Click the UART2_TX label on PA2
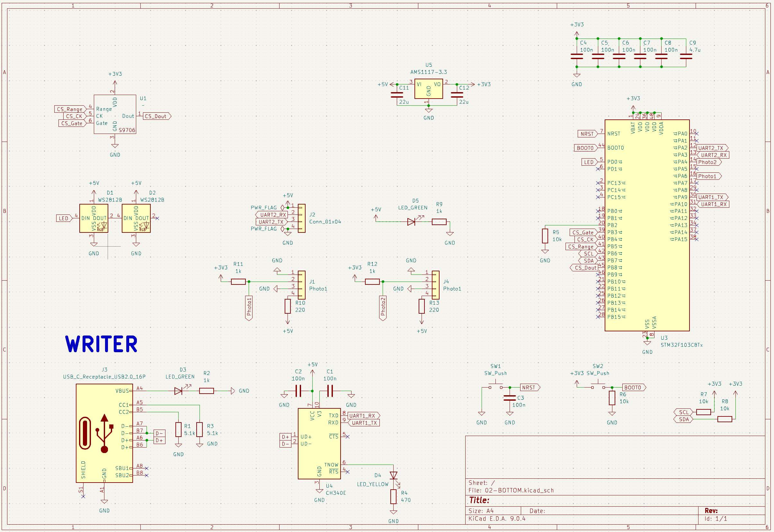This screenshot has height=532, width=774. (x=711, y=148)
